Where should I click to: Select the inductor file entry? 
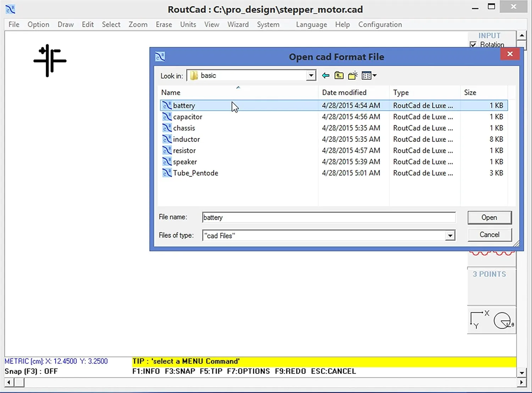[186, 139]
